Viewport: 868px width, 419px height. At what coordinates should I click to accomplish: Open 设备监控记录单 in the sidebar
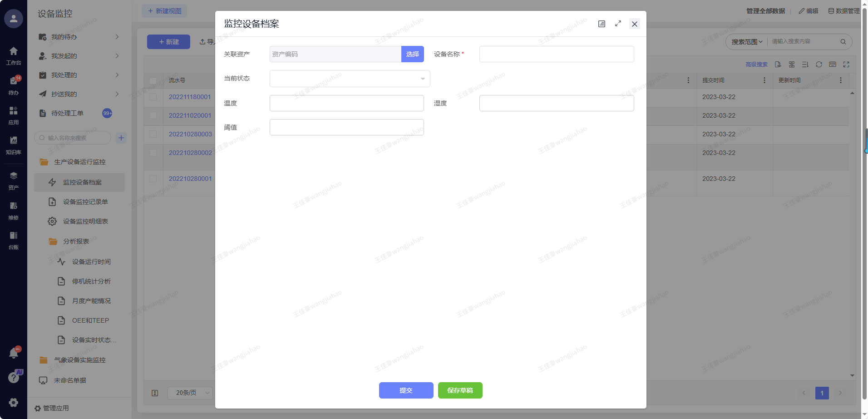(85, 202)
